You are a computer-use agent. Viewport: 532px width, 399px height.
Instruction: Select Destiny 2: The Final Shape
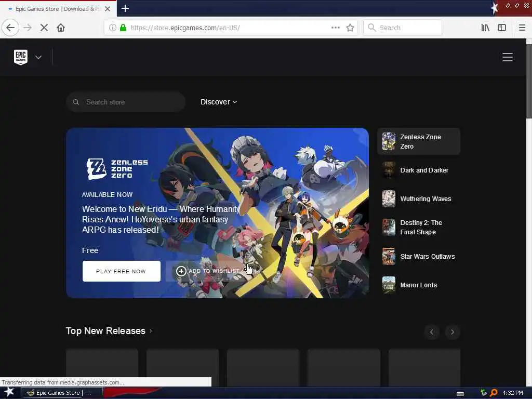[419, 228]
